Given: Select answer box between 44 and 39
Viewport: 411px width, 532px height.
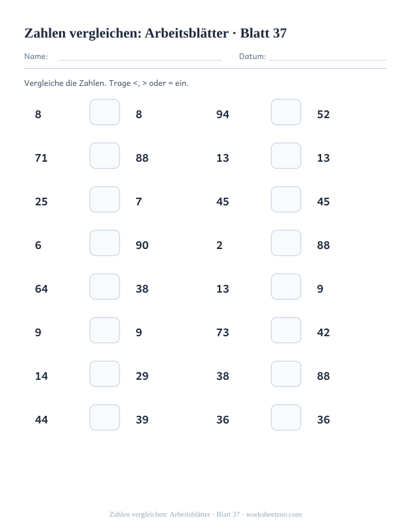Looking at the screenshot, I should (x=105, y=417).
